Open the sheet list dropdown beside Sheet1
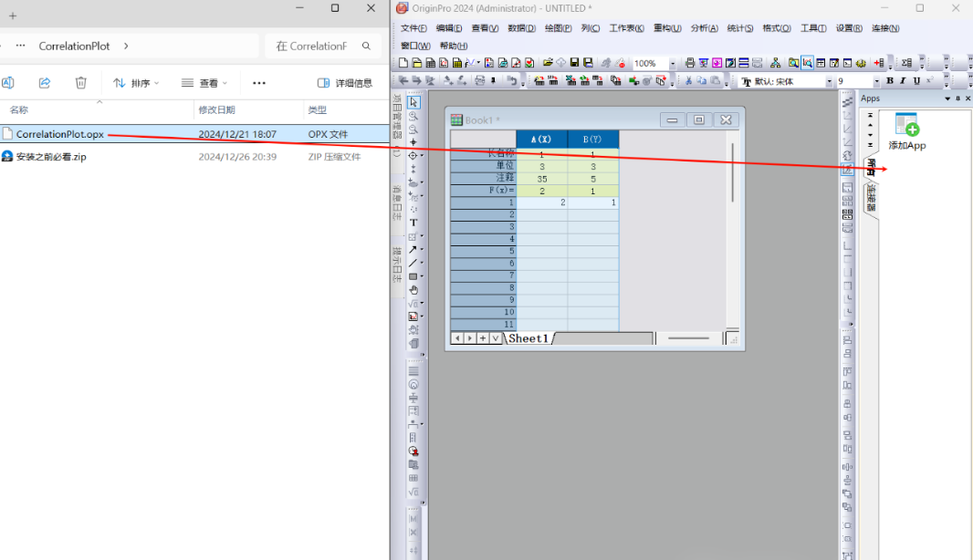 [x=496, y=338]
